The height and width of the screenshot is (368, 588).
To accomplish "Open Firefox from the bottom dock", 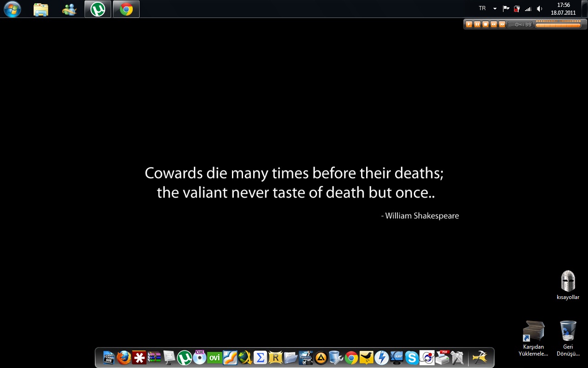I will (x=124, y=357).
